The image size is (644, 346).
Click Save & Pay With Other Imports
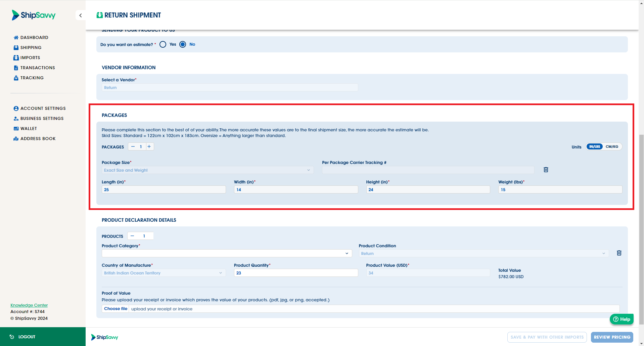pyautogui.click(x=547, y=337)
